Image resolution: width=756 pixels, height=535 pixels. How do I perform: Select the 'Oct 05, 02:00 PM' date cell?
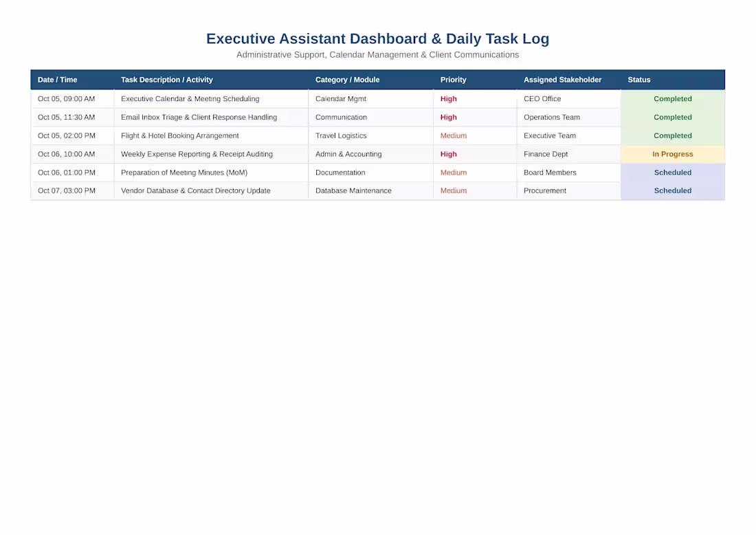pos(72,135)
